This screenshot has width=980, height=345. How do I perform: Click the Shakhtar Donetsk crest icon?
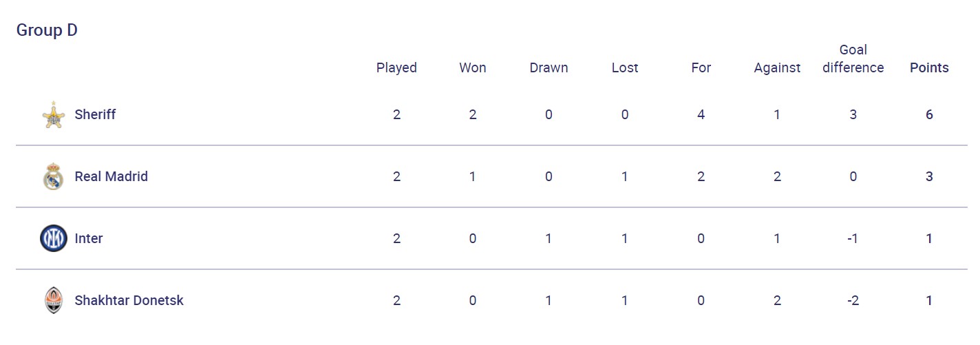pyautogui.click(x=53, y=301)
